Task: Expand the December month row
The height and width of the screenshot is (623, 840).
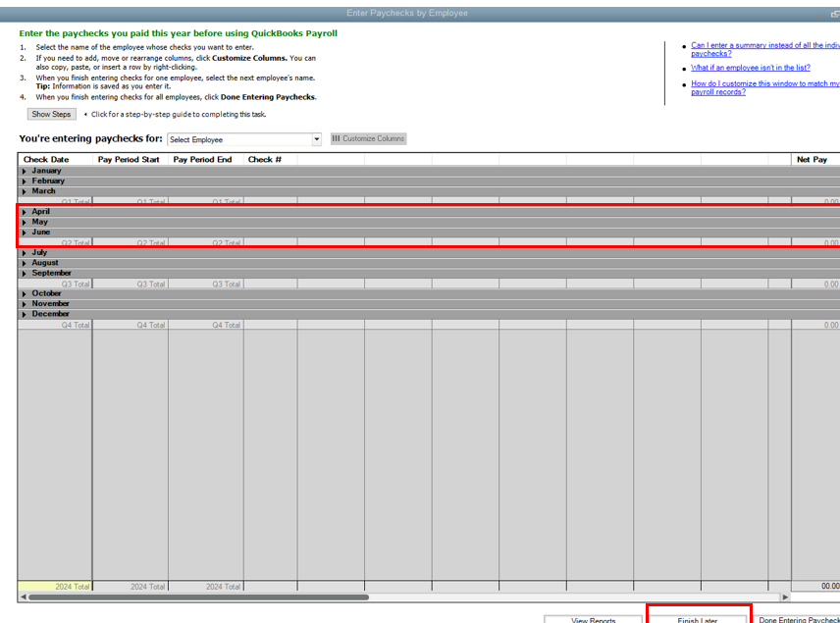Action: tap(25, 315)
